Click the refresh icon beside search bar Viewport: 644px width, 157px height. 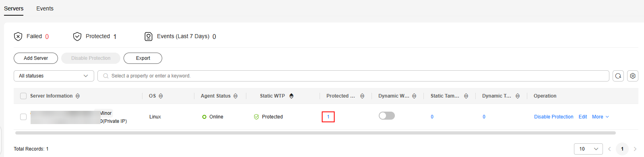tap(618, 76)
